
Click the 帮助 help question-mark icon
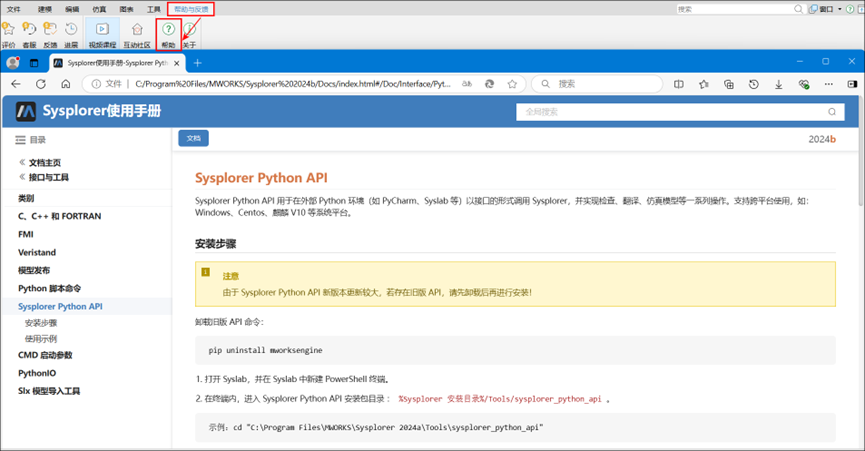[169, 29]
